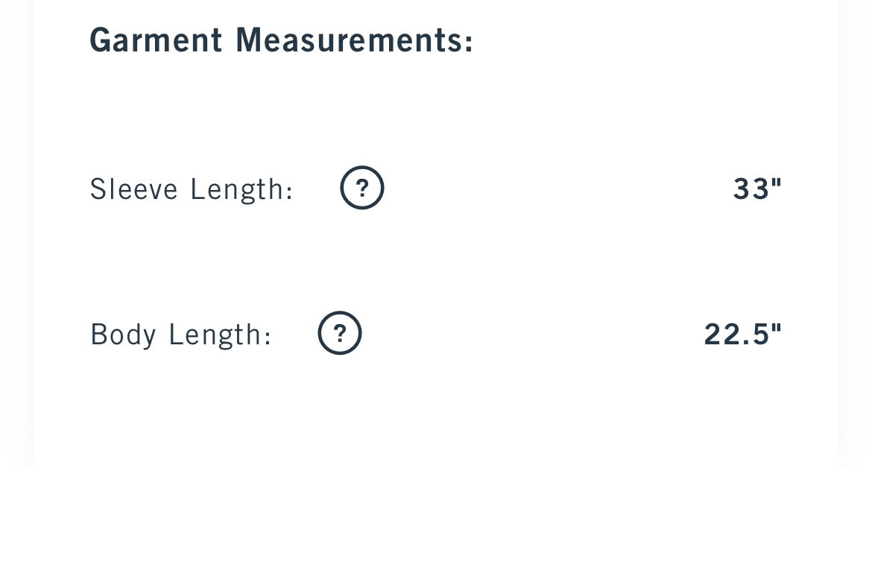Image resolution: width=872 pixels, height=588 pixels.
Task: Click the Sleeve Length help icon
Action: 362,188
